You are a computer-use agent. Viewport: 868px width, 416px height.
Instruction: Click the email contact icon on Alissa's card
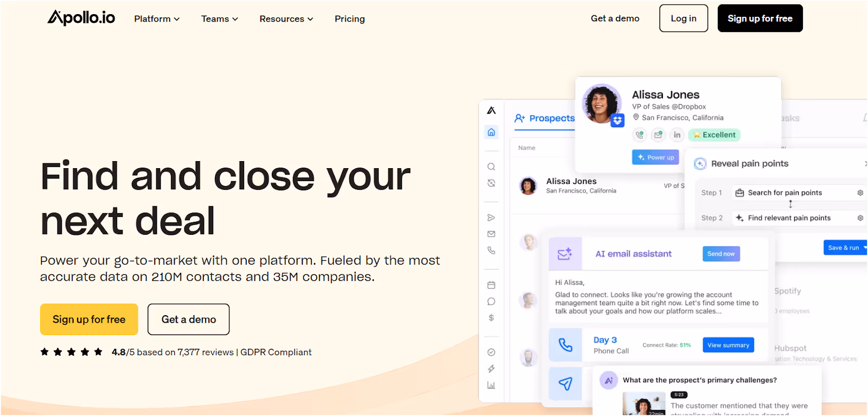pyautogui.click(x=659, y=135)
